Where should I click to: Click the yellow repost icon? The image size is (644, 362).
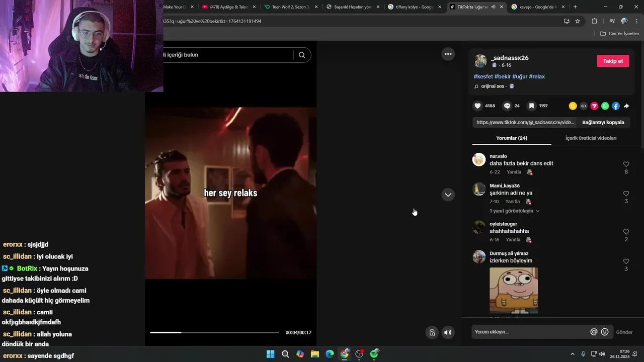(573, 106)
